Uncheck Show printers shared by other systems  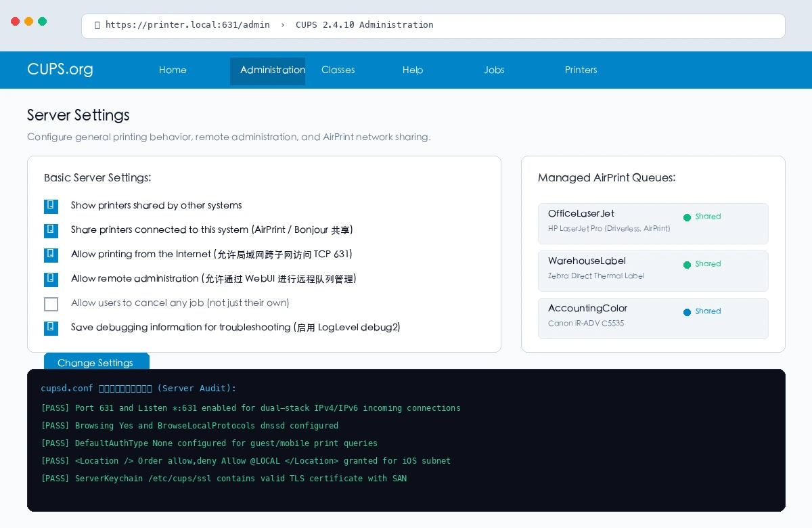tap(51, 206)
